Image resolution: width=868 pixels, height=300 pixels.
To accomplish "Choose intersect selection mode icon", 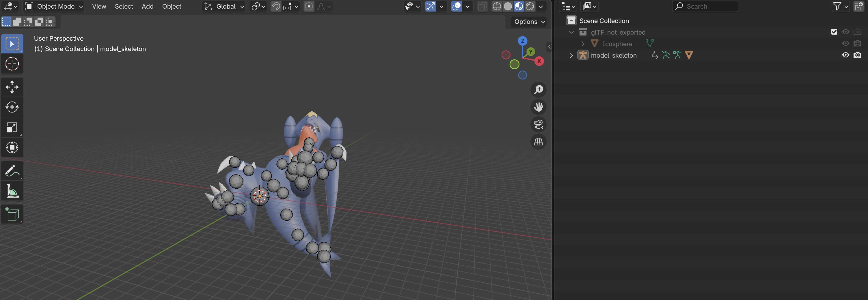I will click(50, 22).
